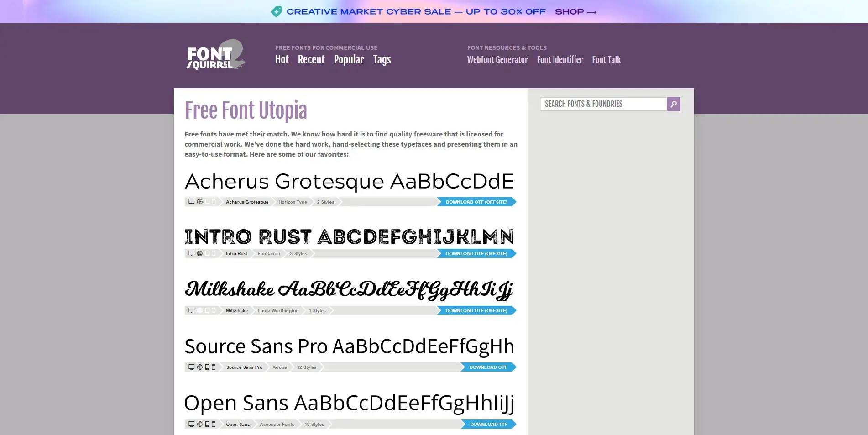Open the Ascender Fonts foundry link
This screenshot has width=868, height=435.
[x=277, y=424]
